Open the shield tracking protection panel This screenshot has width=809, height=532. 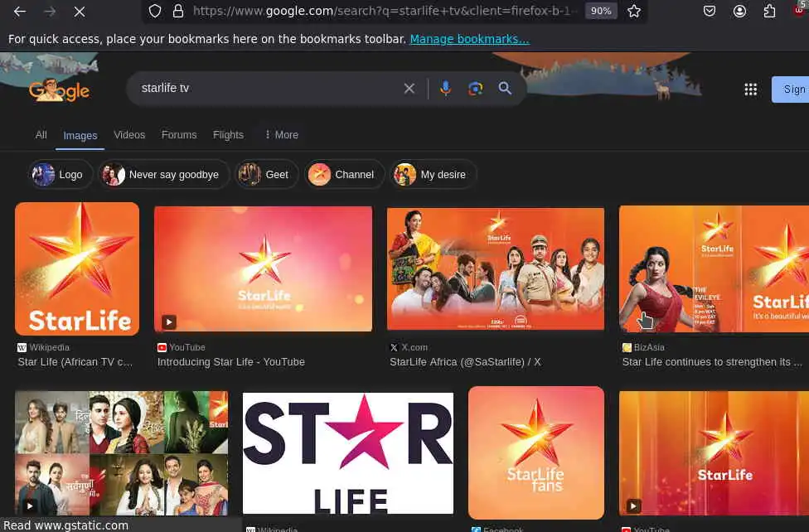pos(155,11)
